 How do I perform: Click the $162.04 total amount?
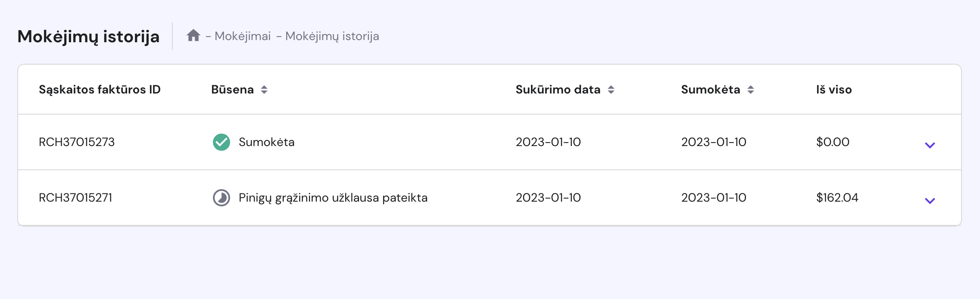pos(837,198)
